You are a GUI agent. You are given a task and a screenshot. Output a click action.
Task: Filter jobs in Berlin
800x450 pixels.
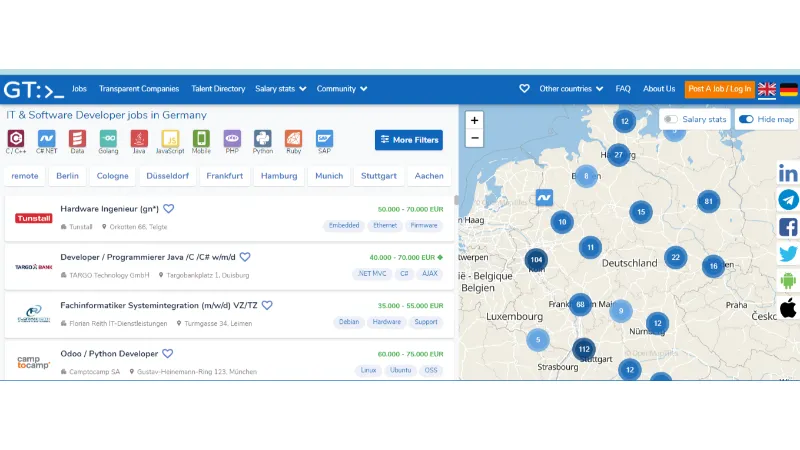tap(67, 176)
